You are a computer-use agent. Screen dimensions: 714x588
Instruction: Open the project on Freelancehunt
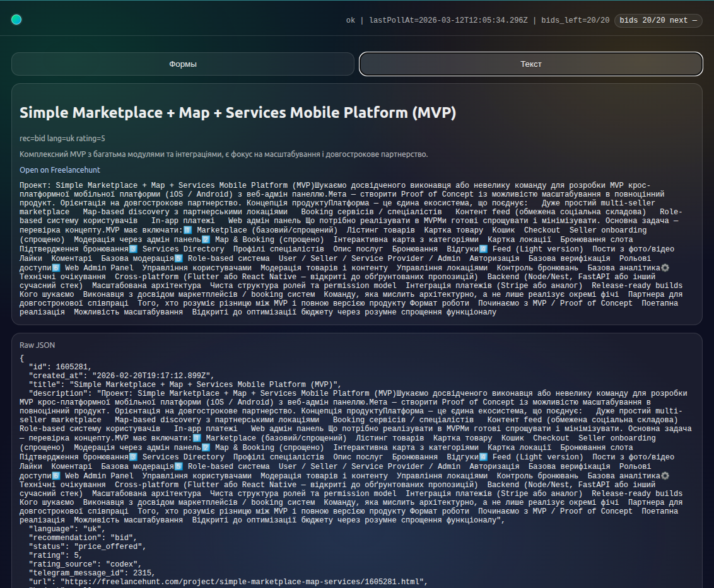click(x=60, y=170)
